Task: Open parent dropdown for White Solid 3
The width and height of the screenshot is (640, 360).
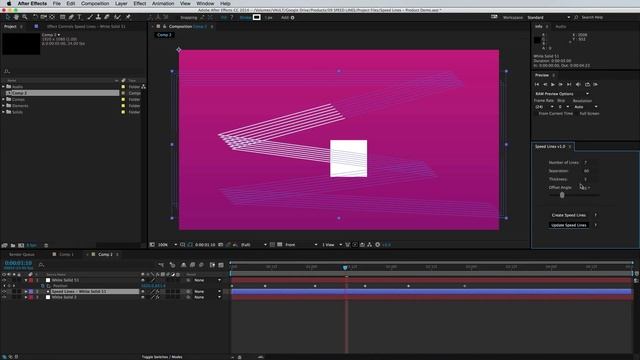Action: tap(207, 298)
